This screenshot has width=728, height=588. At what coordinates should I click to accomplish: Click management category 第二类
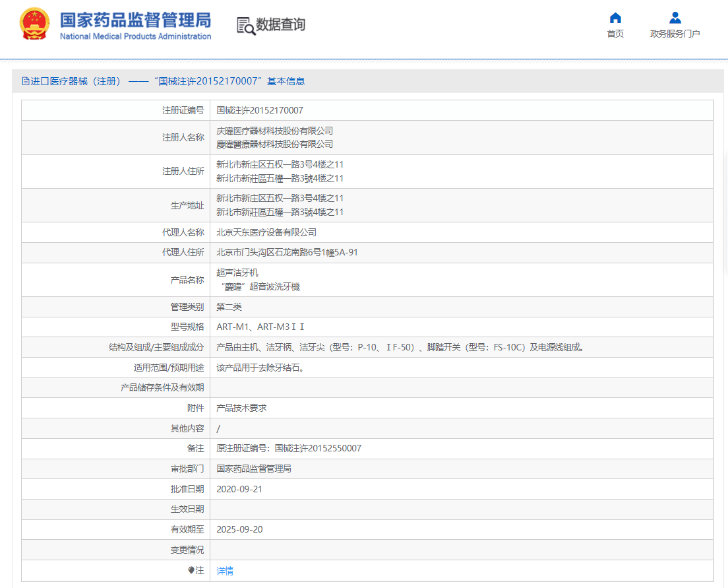coord(229,307)
